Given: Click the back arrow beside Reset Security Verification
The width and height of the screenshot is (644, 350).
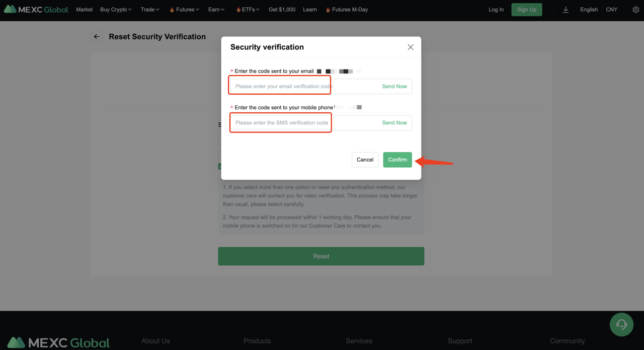Looking at the screenshot, I should click(97, 37).
